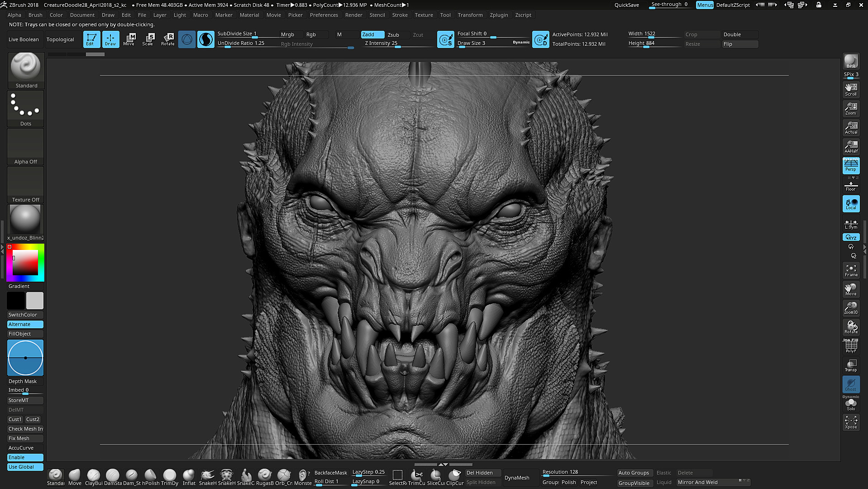This screenshot has width=868, height=489.
Task: Select the Inflat brush
Action: click(x=189, y=477)
